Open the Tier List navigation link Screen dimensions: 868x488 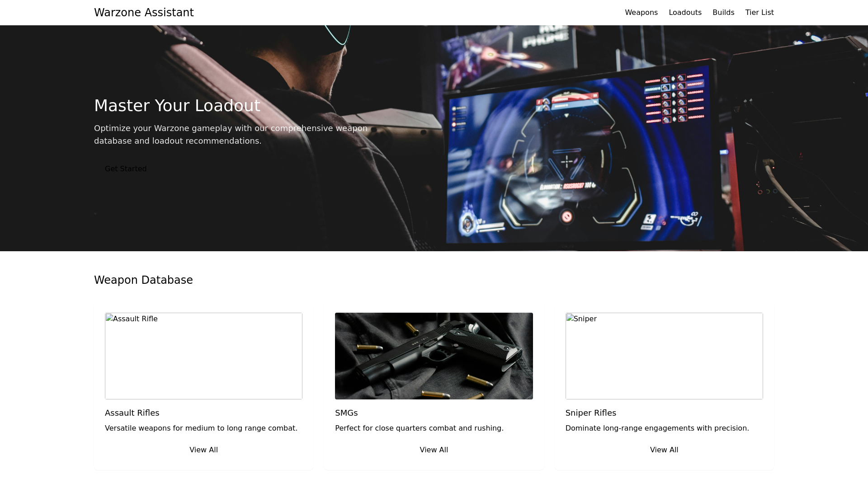pos(759,12)
